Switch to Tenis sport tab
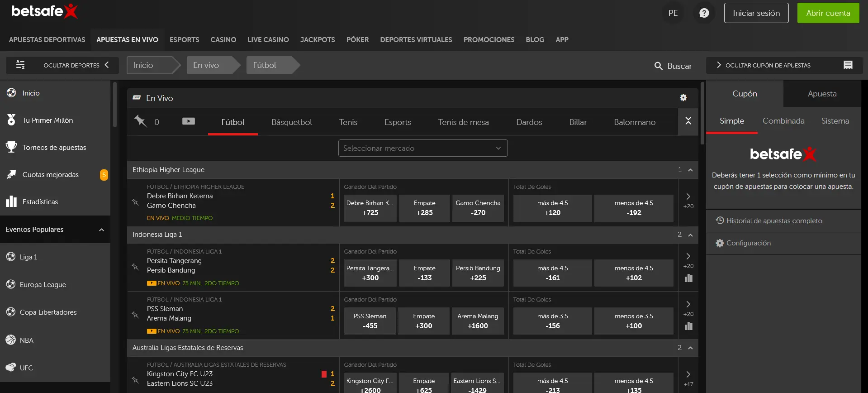The image size is (868, 393). [x=348, y=122]
